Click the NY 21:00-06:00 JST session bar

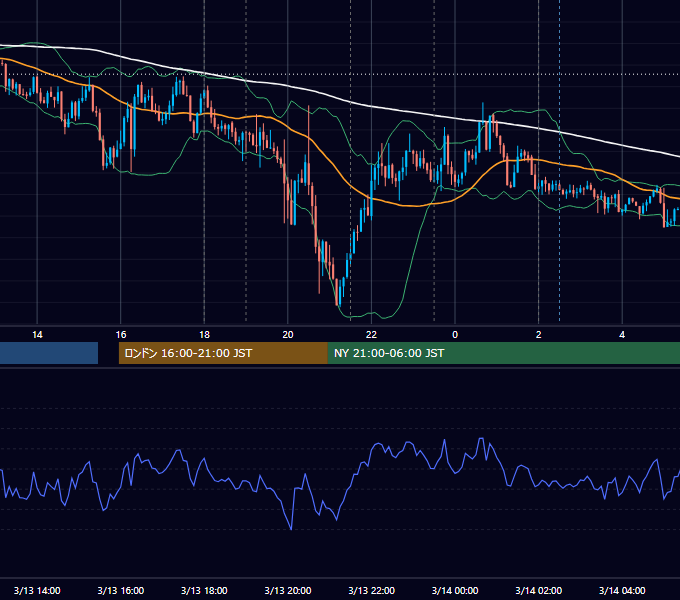pos(503,353)
